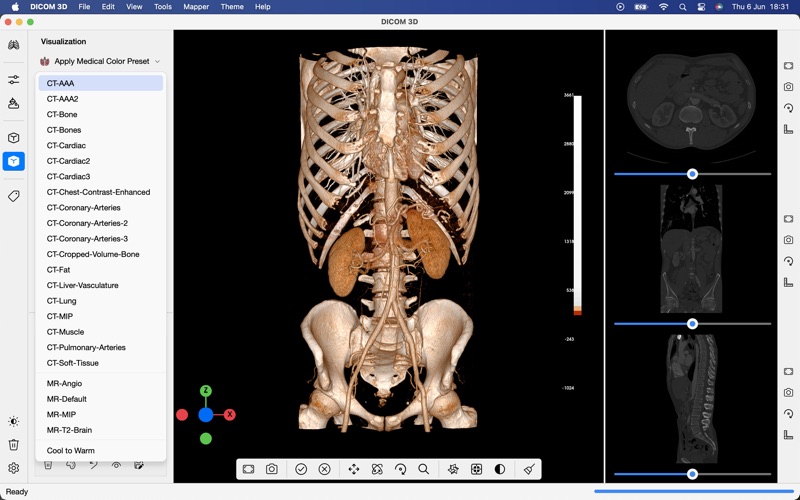This screenshot has height=500, width=800.
Task: Toggle the half-circle contrast icon in the 3D toolbar
Action: [x=500, y=469]
